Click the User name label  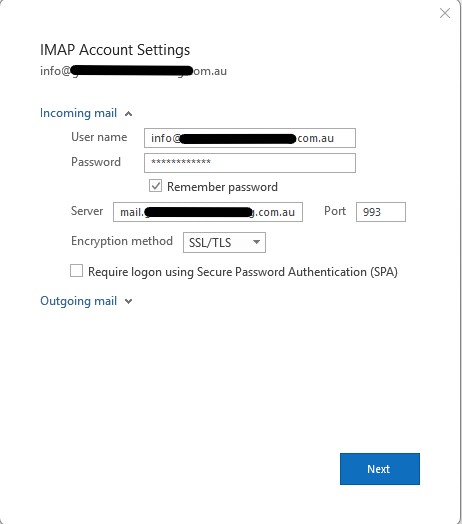coord(99,137)
